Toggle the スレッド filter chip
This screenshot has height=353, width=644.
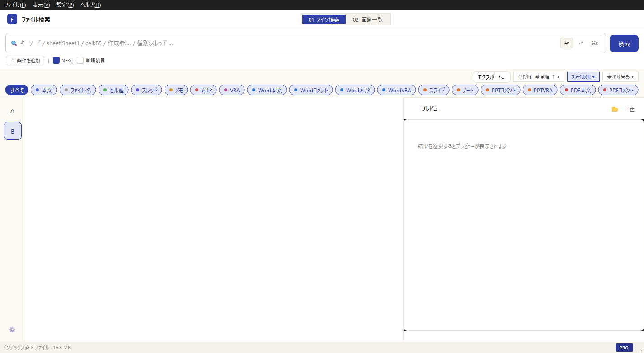146,90
